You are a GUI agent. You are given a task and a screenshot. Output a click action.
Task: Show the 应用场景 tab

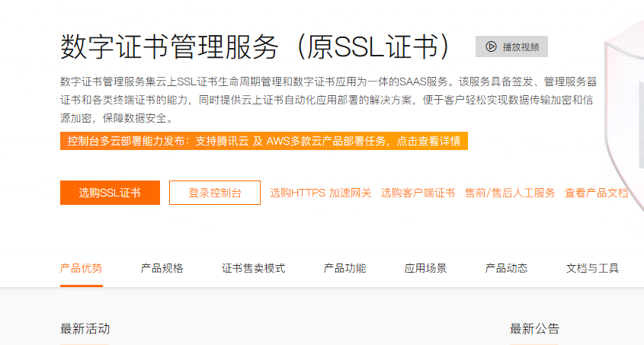click(x=425, y=268)
